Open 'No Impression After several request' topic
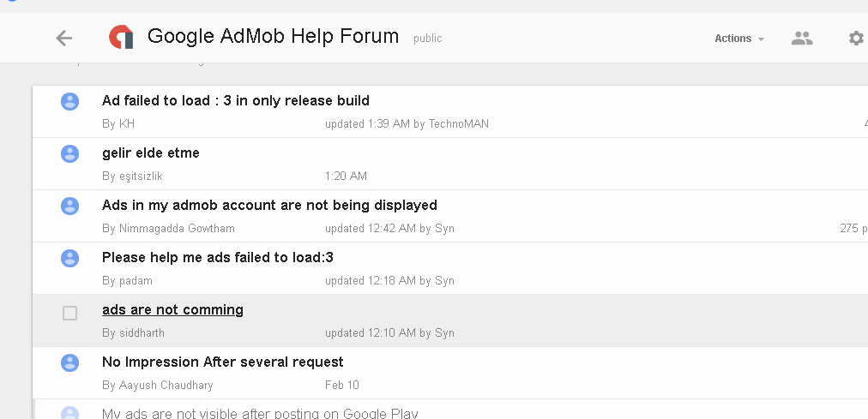The image size is (868, 419). [222, 362]
